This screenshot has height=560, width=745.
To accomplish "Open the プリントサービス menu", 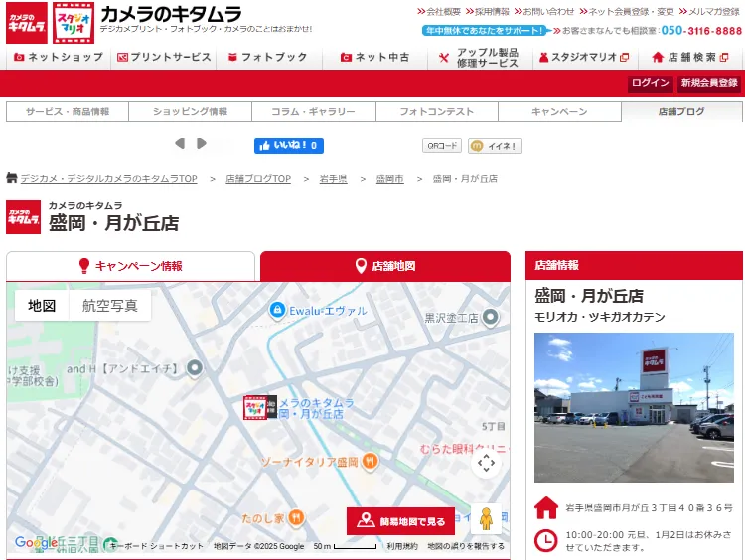I will click(164, 57).
